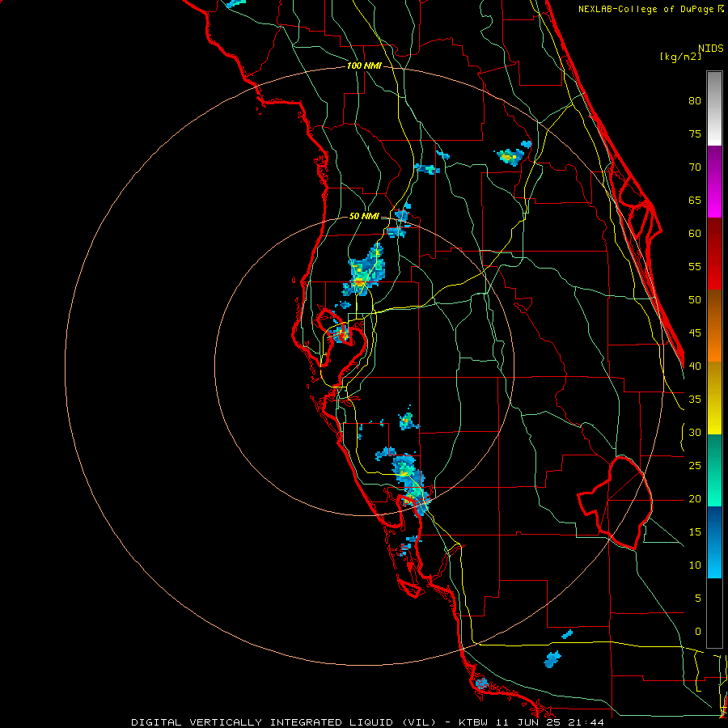Click the small VIL cell inside Tampa Bay
This screenshot has width=728, height=728.
tap(341, 333)
